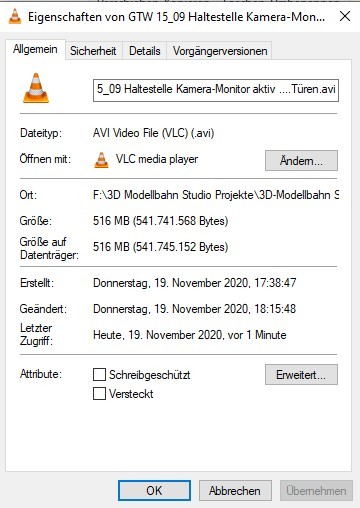Enable the Schreibgeschützt checkbox
This screenshot has width=360, height=508.
tap(99, 374)
